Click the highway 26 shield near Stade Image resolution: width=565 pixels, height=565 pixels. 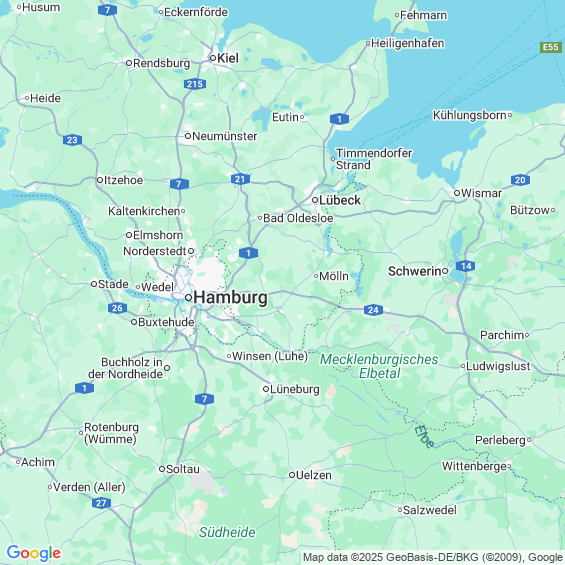click(117, 308)
